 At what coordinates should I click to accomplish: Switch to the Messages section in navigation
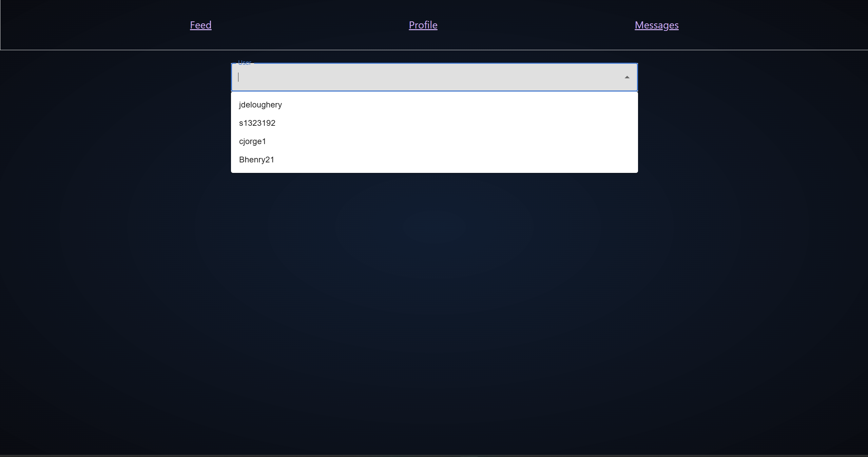coord(656,25)
